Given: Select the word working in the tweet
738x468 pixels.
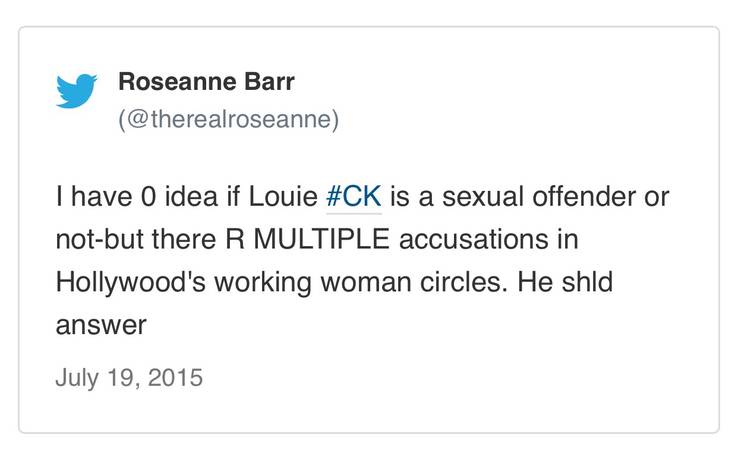Looking at the screenshot, I should pos(263,282).
